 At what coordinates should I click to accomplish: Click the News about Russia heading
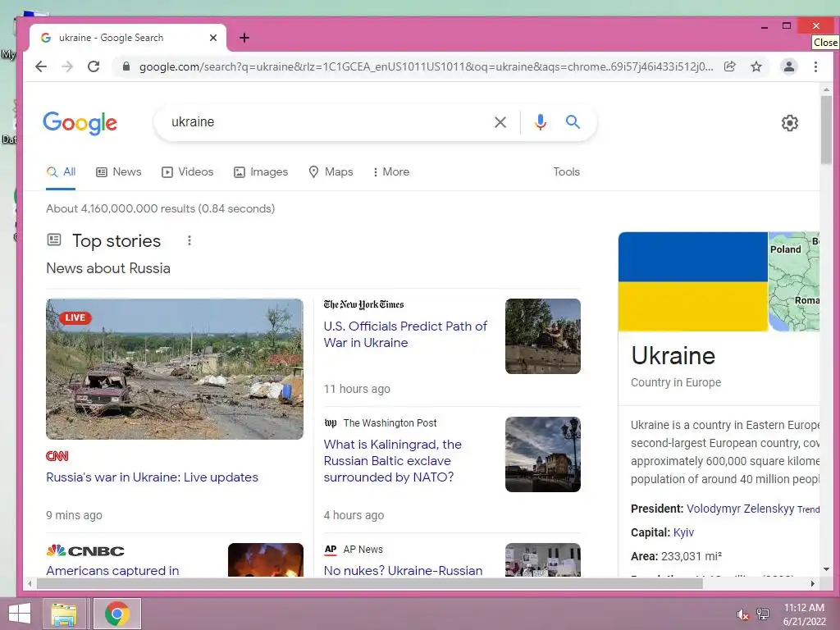[x=108, y=268]
